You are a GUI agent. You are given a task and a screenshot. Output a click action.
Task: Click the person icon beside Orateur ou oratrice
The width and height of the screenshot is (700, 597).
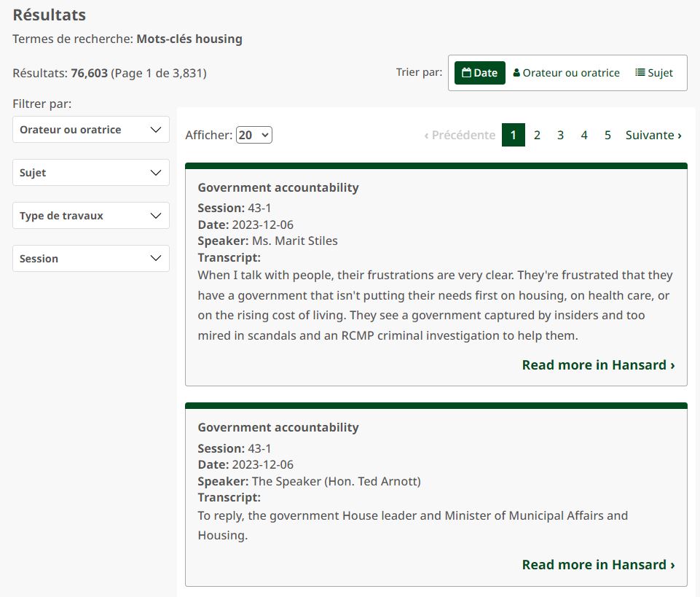(x=516, y=73)
